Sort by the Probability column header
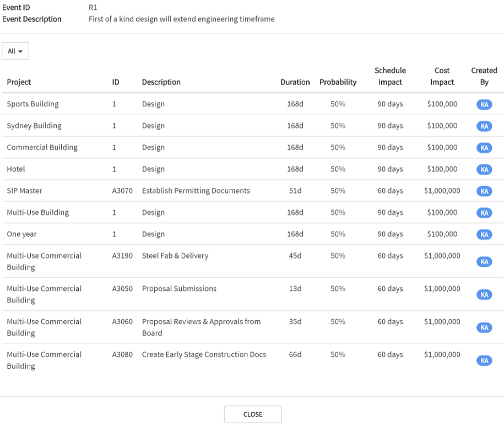The width and height of the screenshot is (504, 426). tap(338, 82)
